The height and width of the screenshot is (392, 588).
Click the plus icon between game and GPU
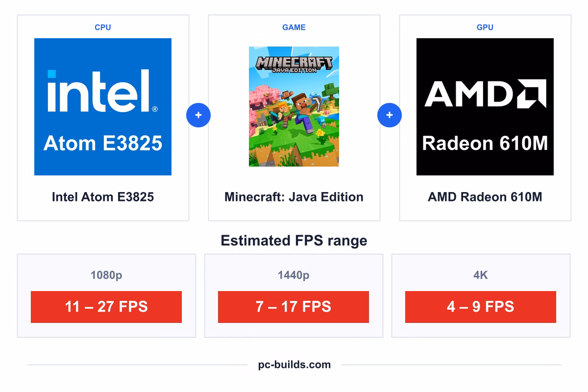point(390,116)
